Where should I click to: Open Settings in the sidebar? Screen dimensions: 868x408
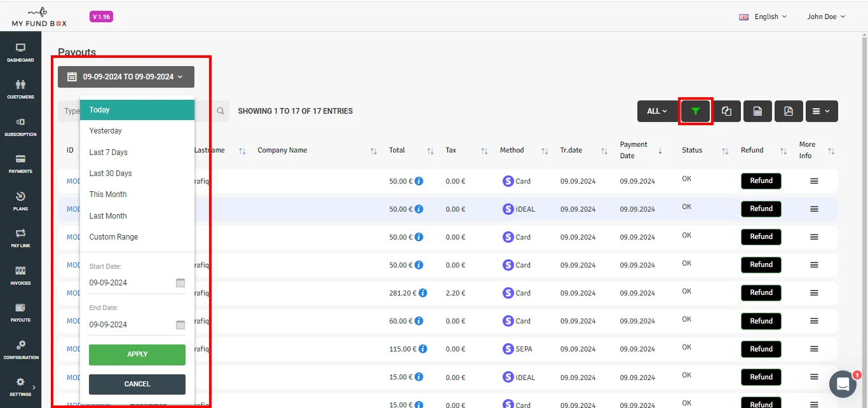[x=20, y=387]
